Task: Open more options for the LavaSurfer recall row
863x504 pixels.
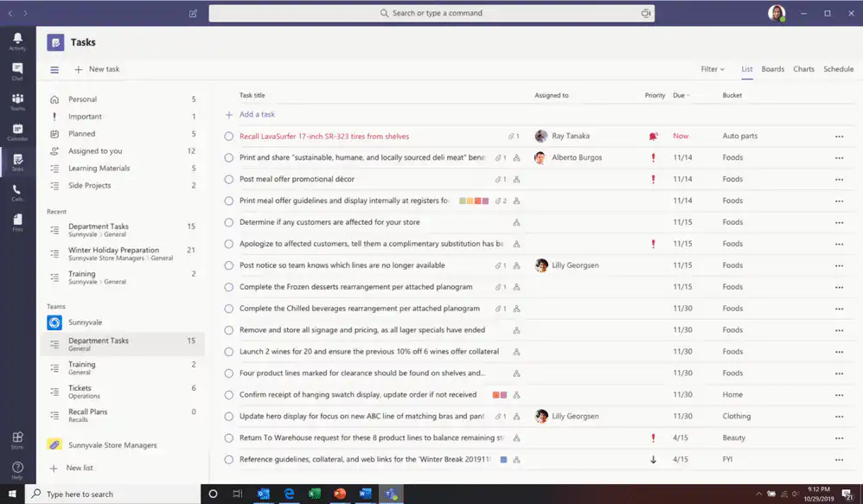Action: tap(839, 137)
